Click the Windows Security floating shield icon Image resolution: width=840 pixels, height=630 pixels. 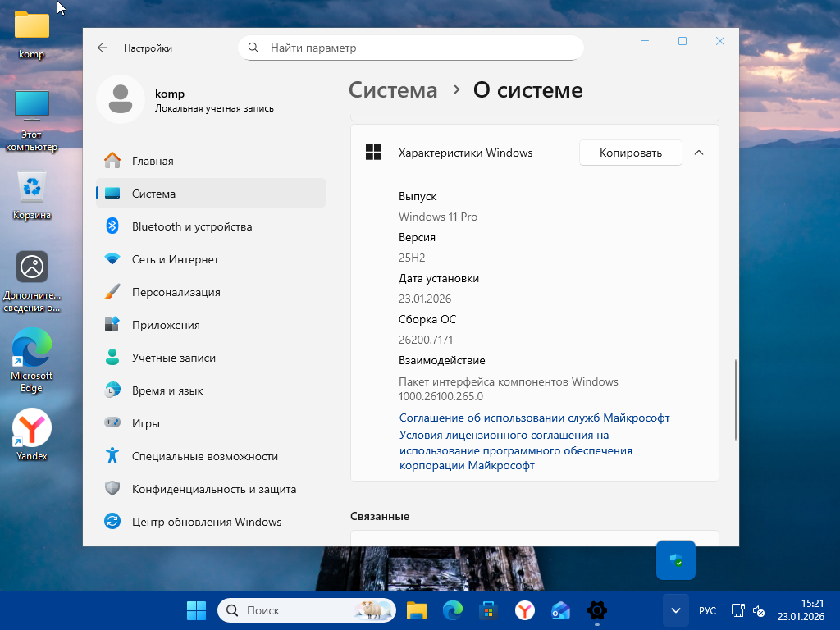click(676, 560)
